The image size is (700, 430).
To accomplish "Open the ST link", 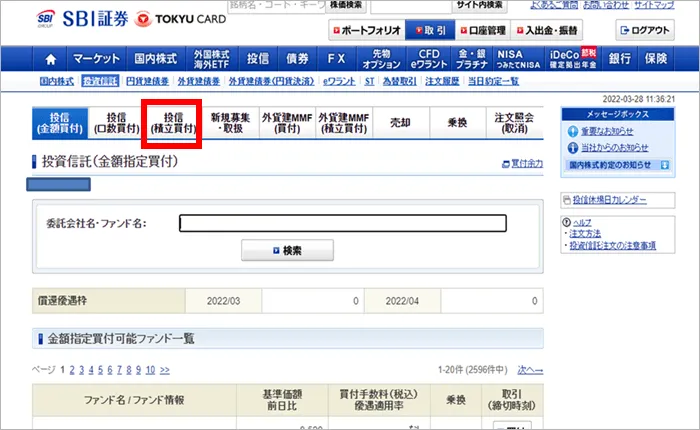I will point(369,81).
